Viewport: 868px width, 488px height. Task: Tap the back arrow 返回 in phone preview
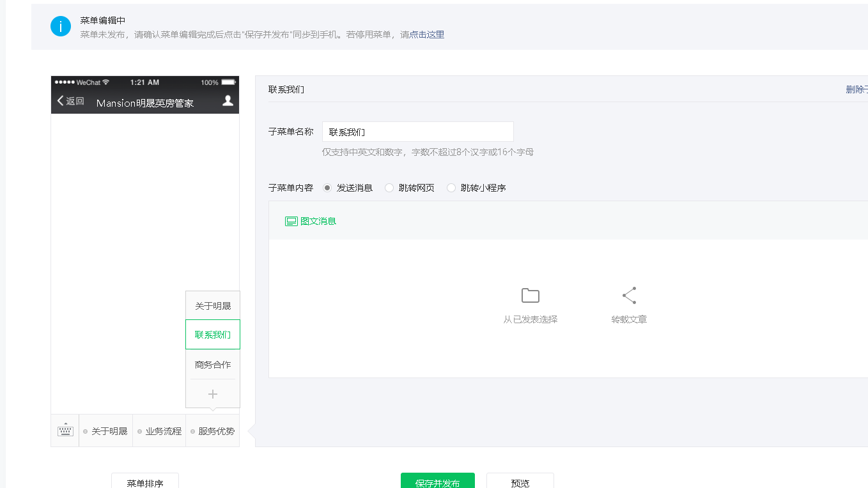[x=70, y=101]
